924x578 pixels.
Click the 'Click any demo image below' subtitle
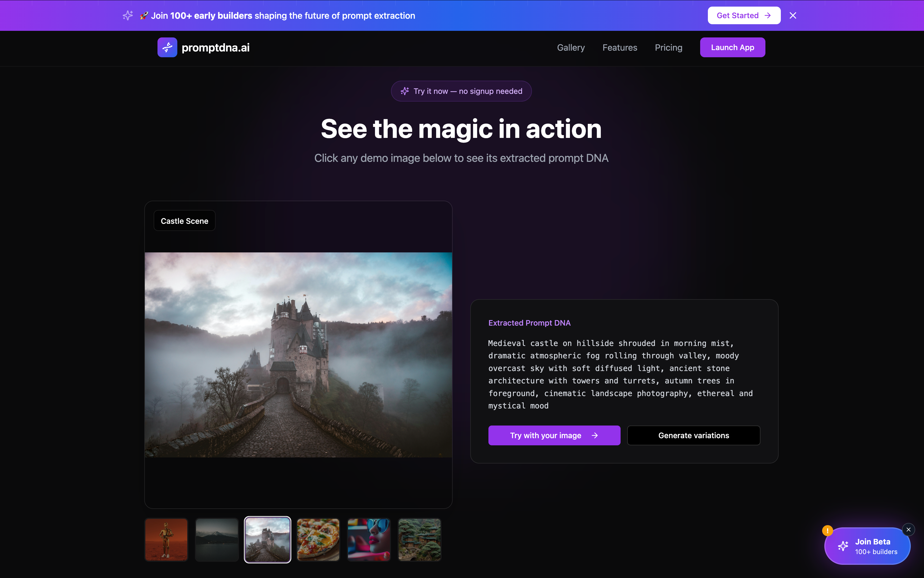[461, 158]
